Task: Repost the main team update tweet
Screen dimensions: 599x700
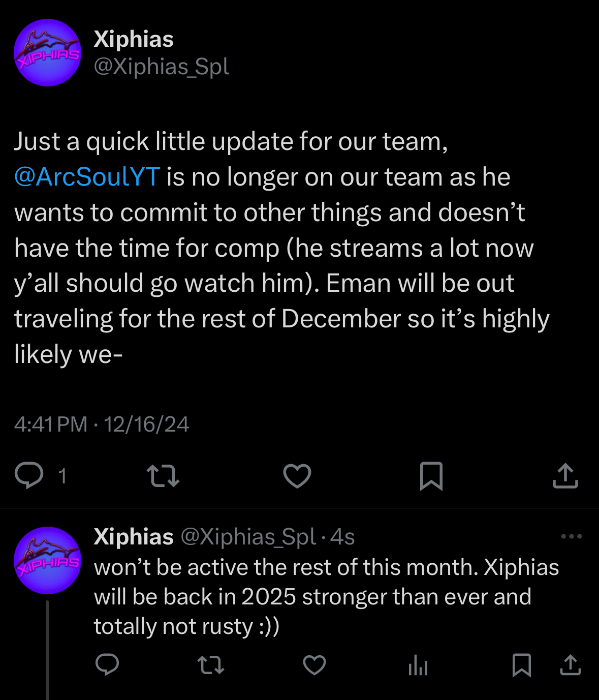Action: click(163, 476)
